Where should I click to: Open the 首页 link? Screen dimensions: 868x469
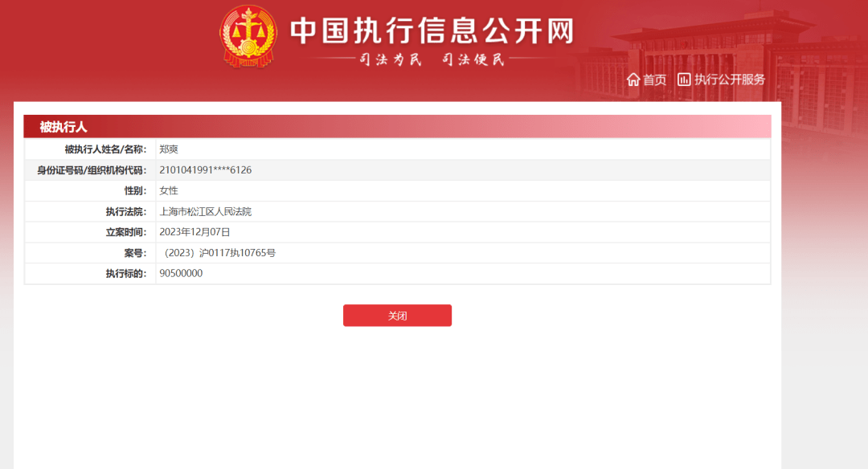point(655,80)
